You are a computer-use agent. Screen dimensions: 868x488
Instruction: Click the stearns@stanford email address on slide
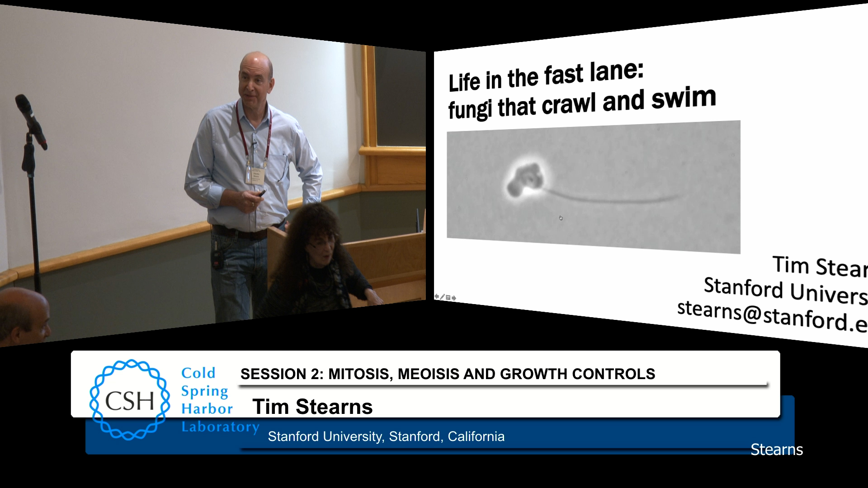pyautogui.click(x=771, y=315)
